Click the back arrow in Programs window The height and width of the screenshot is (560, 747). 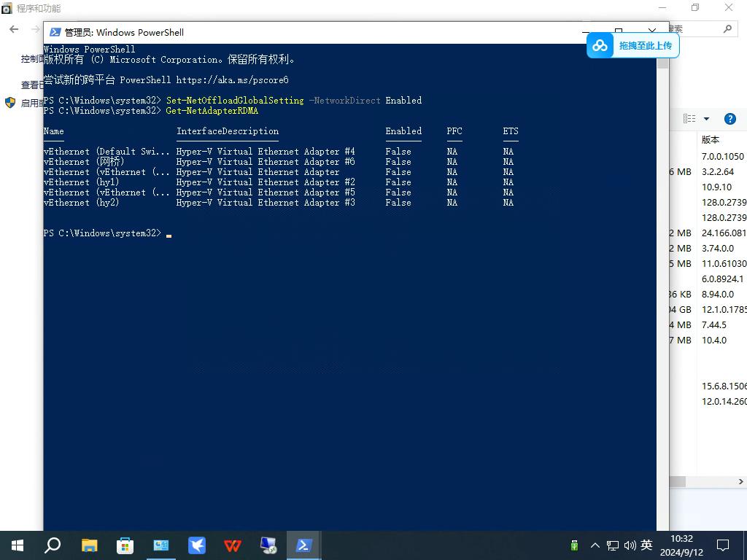click(x=14, y=29)
